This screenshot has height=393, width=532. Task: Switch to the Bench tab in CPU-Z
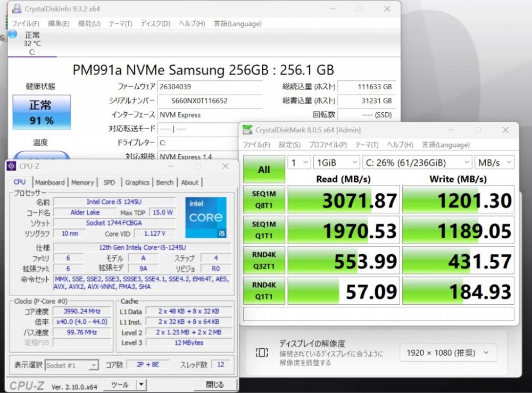(x=165, y=182)
